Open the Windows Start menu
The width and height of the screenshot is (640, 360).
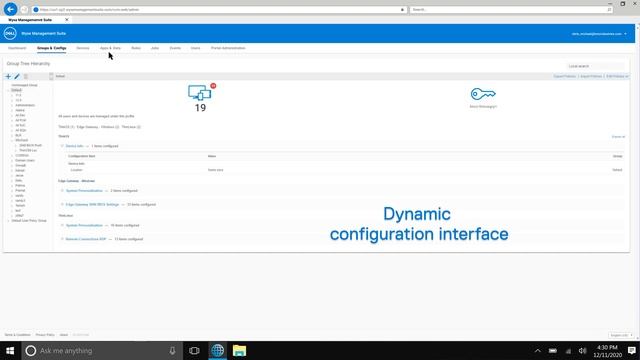[10, 351]
